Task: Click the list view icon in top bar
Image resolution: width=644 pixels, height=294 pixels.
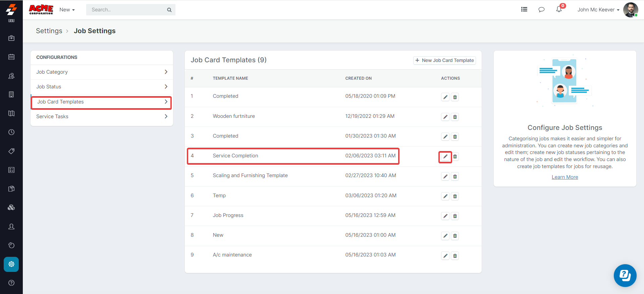Action: 524,9
